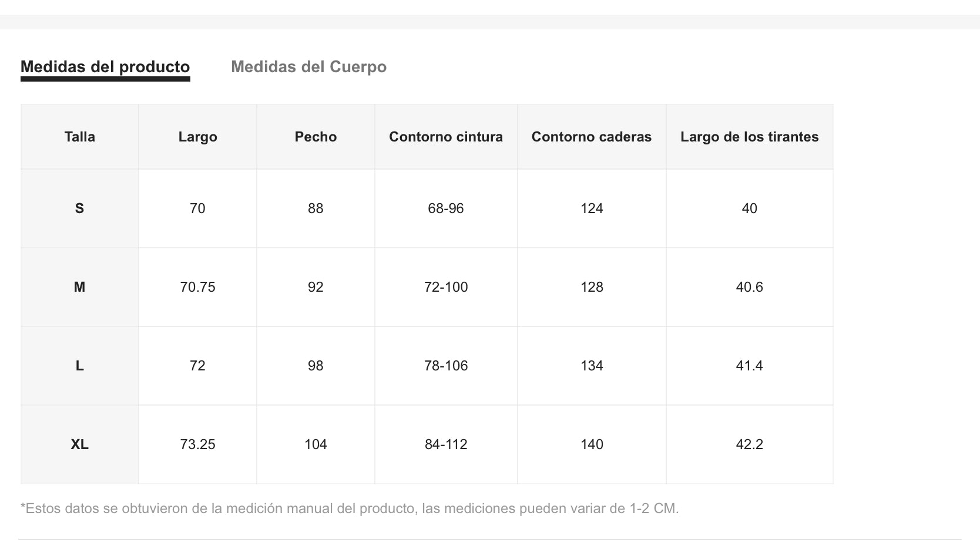The width and height of the screenshot is (980, 543).
Task: Click the 68-96 waist value for S
Action: pos(445,208)
